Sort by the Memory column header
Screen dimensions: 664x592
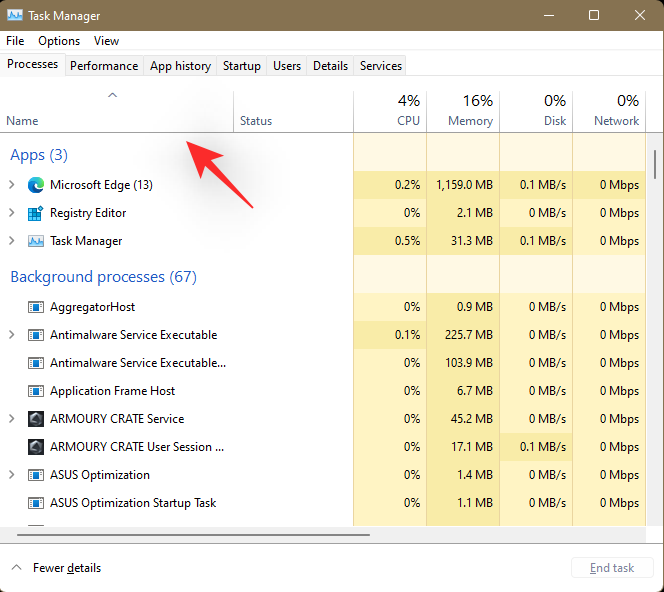[x=463, y=112]
